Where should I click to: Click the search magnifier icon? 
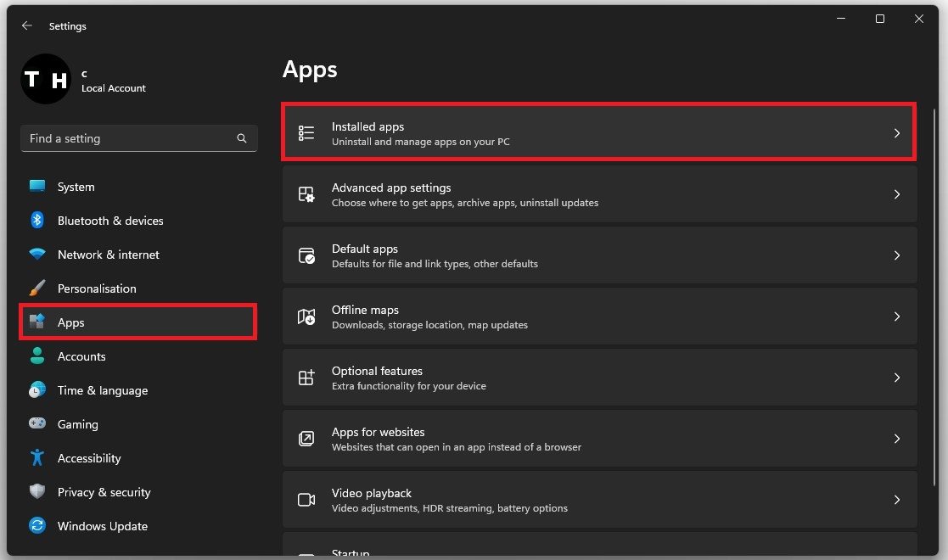coord(242,138)
